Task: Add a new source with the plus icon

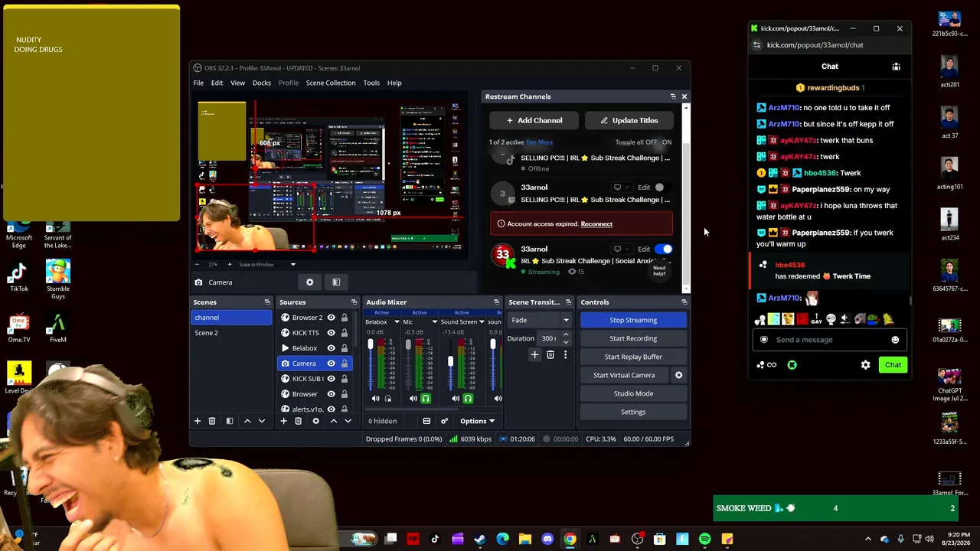Action: tap(283, 421)
